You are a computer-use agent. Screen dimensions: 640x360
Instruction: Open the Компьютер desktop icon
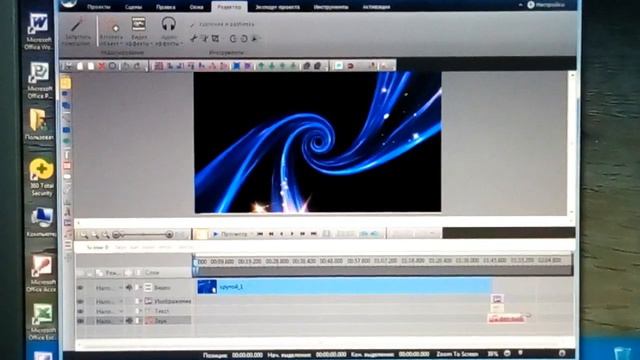[x=41, y=222]
